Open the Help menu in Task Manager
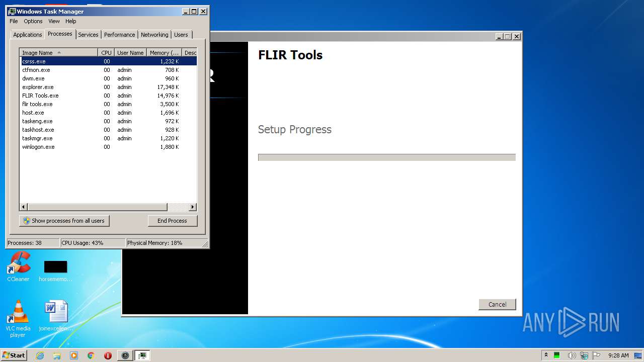 coord(71,21)
